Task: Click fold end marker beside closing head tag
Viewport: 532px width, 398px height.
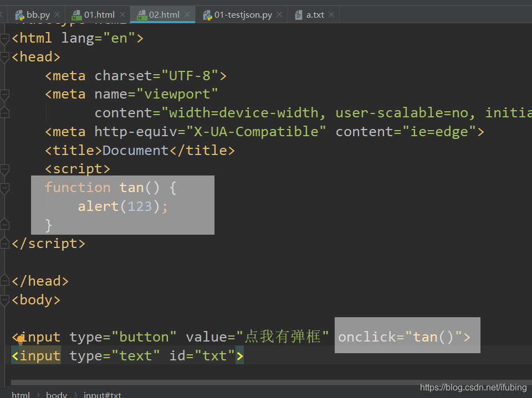Action: pyautogui.click(x=4, y=280)
